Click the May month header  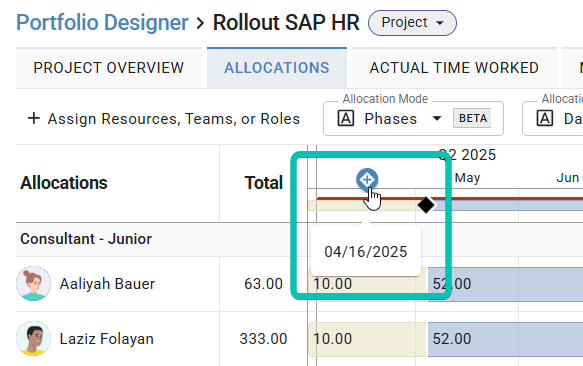[x=467, y=178]
